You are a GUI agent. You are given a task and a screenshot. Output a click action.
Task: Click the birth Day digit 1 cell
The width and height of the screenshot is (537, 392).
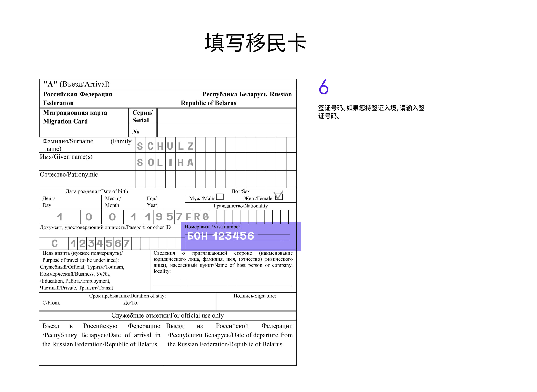60,217
